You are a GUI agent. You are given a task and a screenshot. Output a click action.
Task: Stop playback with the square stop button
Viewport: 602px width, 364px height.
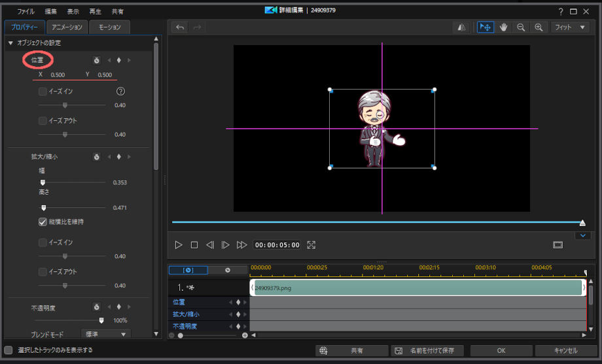coord(194,245)
